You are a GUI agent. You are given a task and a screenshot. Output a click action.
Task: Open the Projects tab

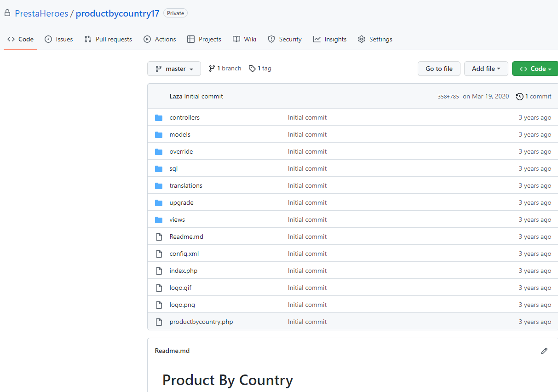click(204, 39)
